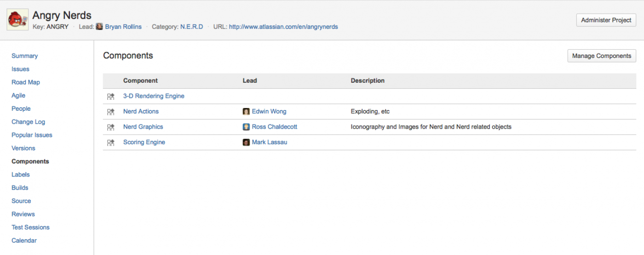Click the Angry Nerds project avatar icon
The width and height of the screenshot is (644, 255).
click(17, 20)
